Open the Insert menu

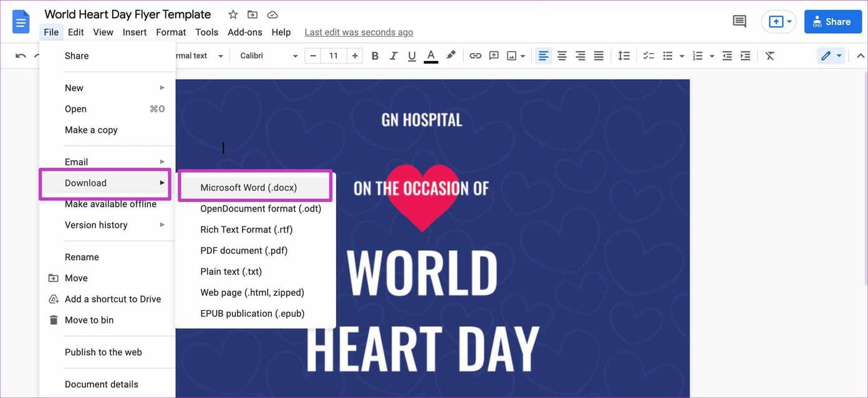(135, 32)
